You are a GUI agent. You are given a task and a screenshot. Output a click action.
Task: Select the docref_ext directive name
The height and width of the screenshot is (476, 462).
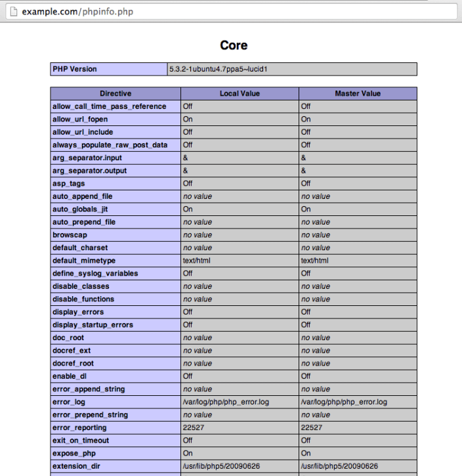[x=72, y=351]
